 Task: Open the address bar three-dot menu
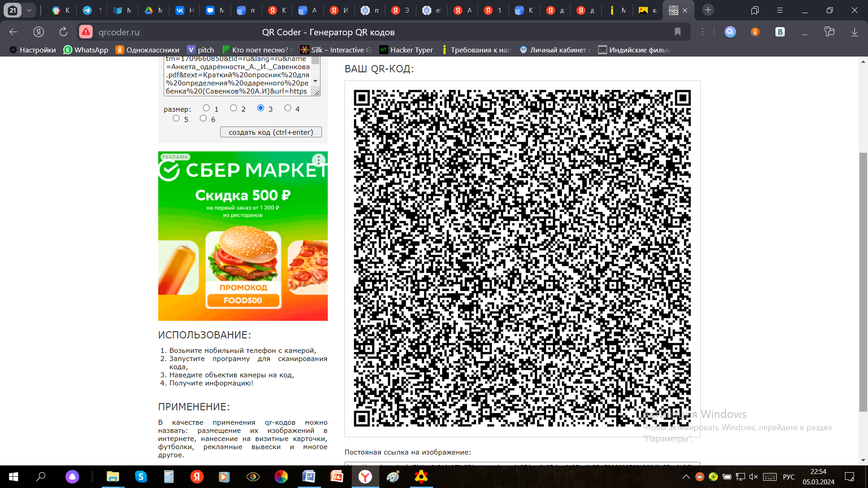(703, 32)
